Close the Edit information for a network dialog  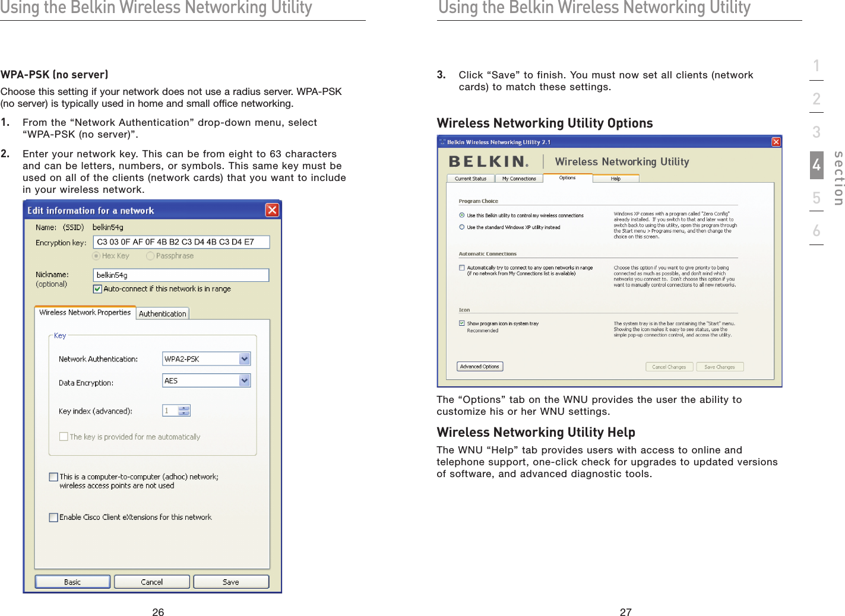click(272, 210)
